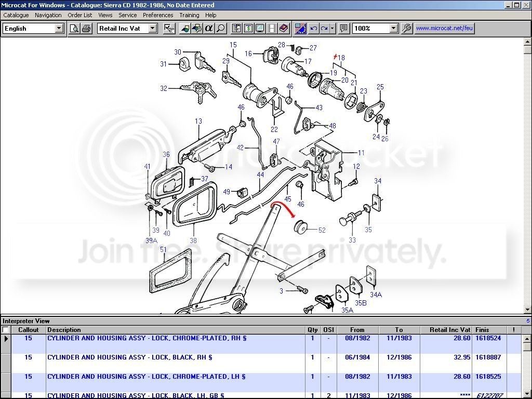Open the Catalogue menu
The height and width of the screenshot is (399, 532).
coord(16,15)
